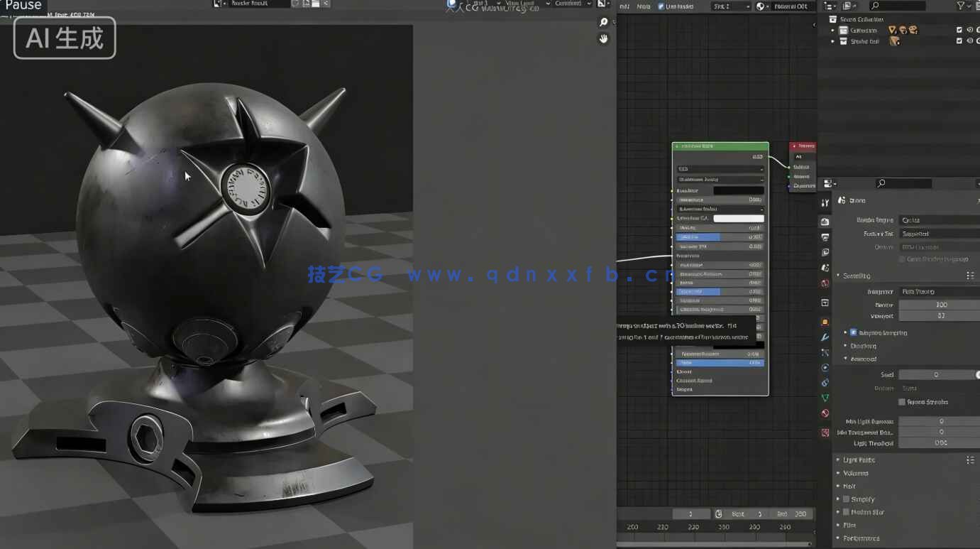Click the Pause button at top left
Screen dimensions: 980x549
pos(22,6)
